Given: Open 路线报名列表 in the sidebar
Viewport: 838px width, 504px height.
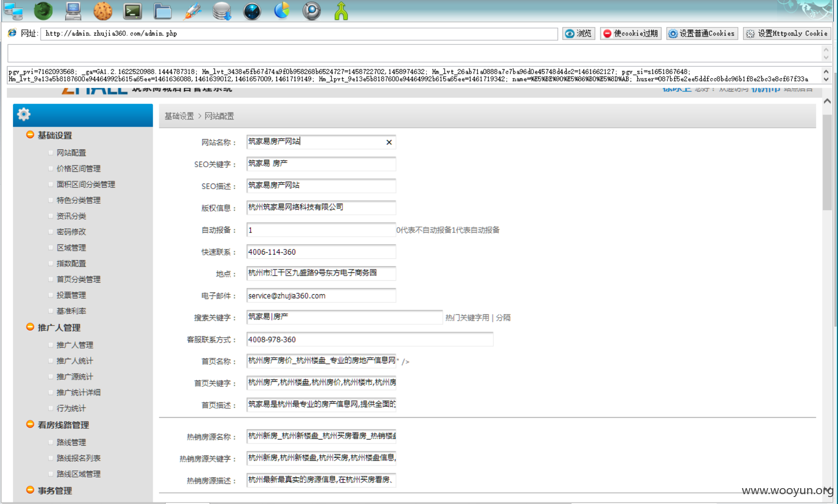Looking at the screenshot, I should tap(78, 458).
